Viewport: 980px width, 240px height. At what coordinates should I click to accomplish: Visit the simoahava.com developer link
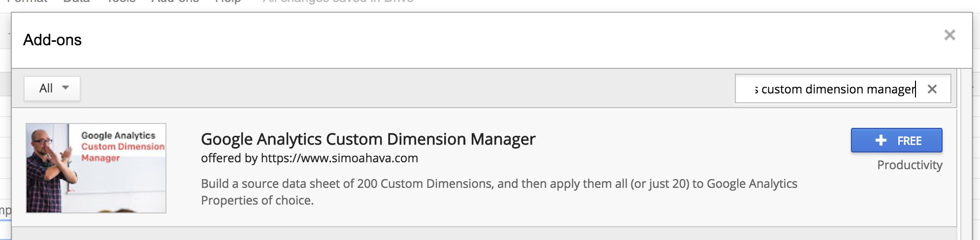[339, 158]
